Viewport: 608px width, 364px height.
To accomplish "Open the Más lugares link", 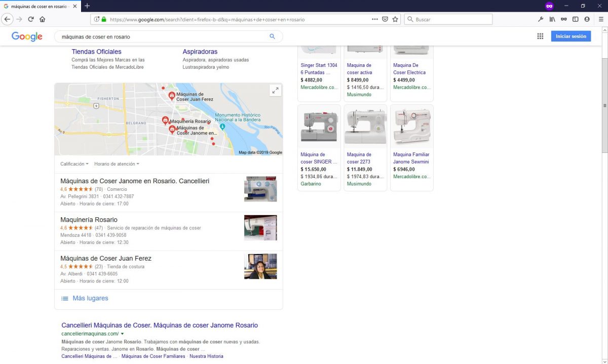I will [x=90, y=298].
